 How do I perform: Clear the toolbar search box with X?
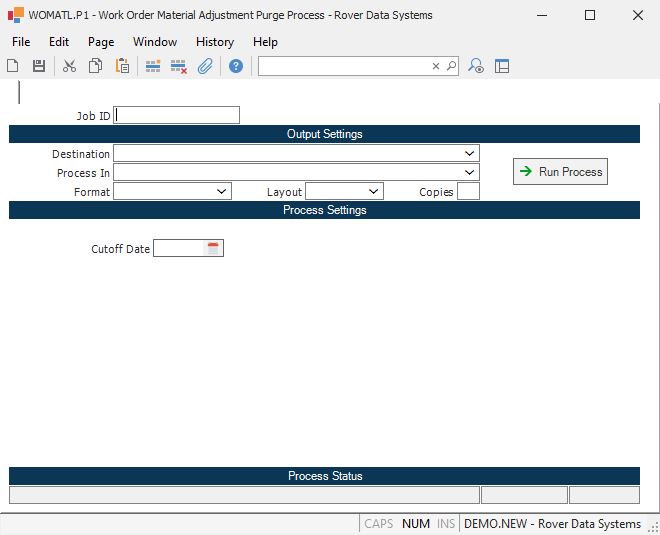coord(436,66)
